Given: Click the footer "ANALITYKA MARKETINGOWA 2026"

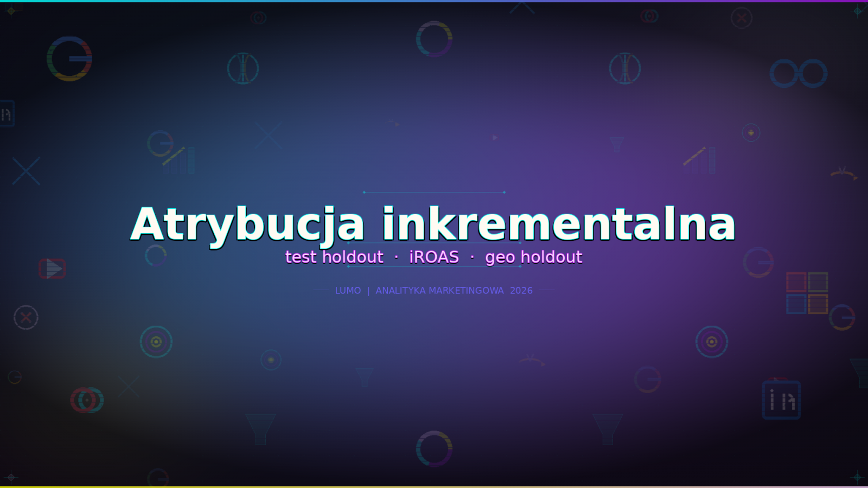Looking at the screenshot, I should click(454, 291).
